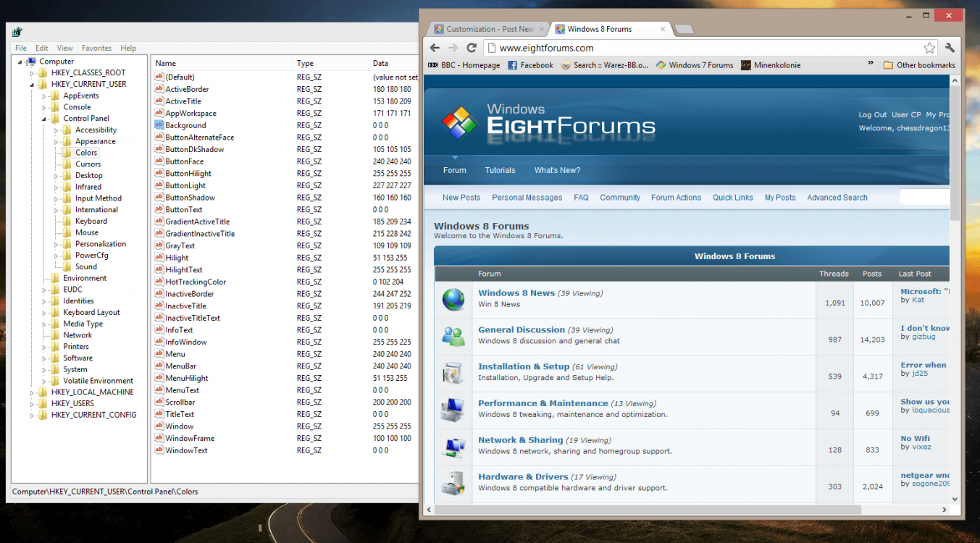Open the Facebook bookmark
The image size is (980, 543).
pyautogui.click(x=530, y=65)
